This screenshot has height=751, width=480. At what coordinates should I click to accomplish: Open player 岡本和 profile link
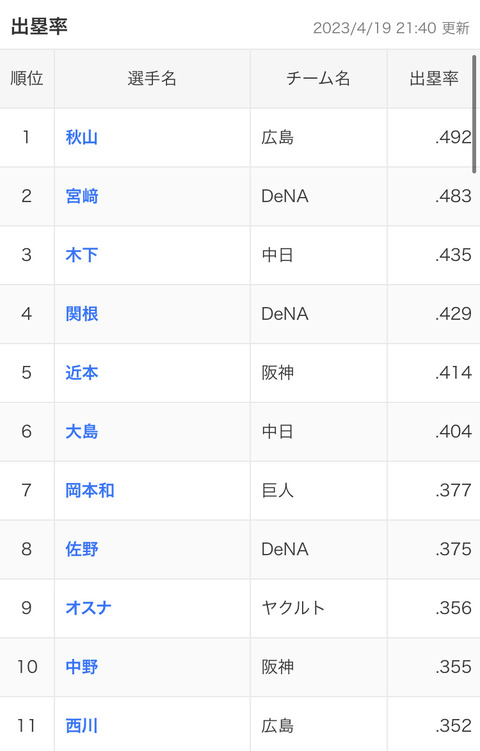tap(90, 490)
